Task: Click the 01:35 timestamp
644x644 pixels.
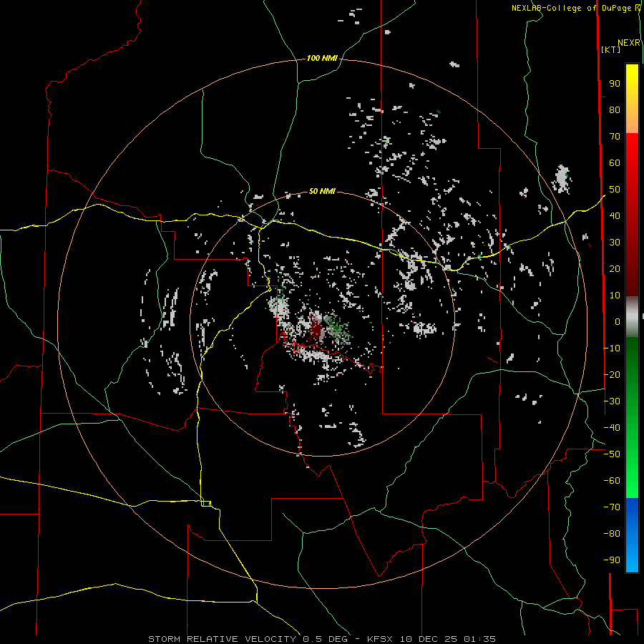Action: point(479,639)
